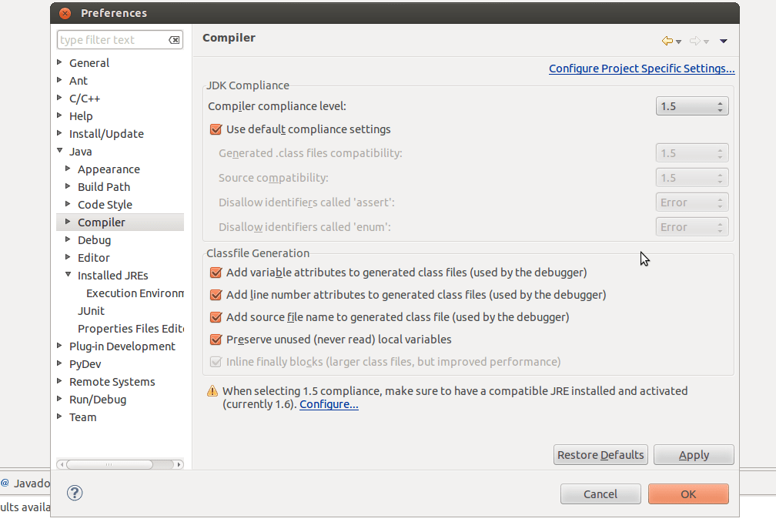The image size is (776, 532).
Task: Collapse the Java tree node
Action: (x=59, y=150)
